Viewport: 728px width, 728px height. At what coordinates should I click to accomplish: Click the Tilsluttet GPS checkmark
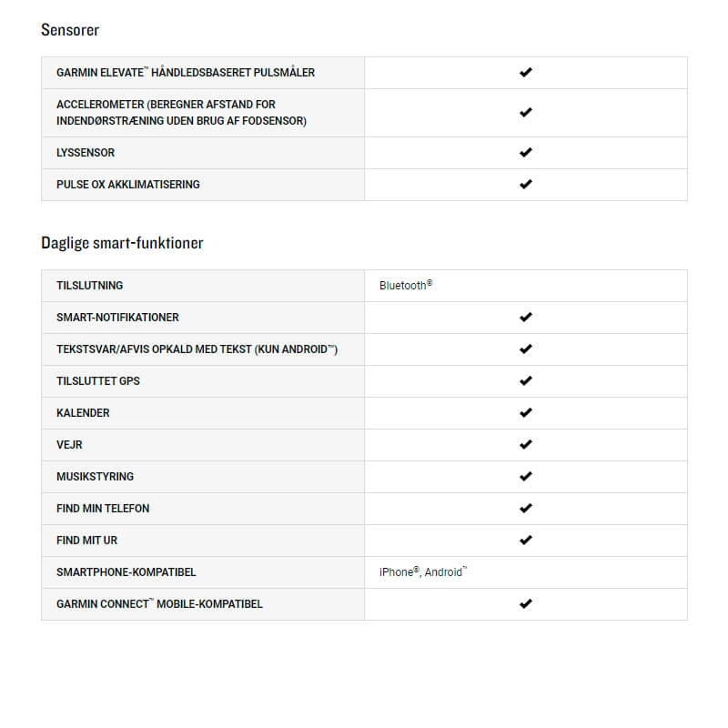(525, 381)
